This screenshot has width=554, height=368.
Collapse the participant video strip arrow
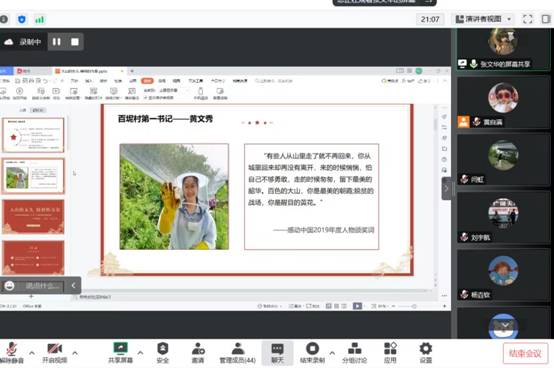coord(446,189)
